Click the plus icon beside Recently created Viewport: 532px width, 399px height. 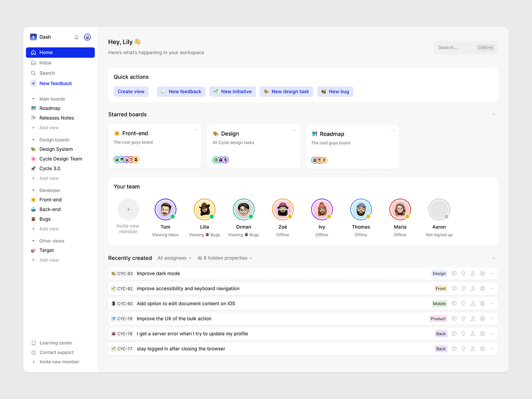pyautogui.click(x=494, y=258)
